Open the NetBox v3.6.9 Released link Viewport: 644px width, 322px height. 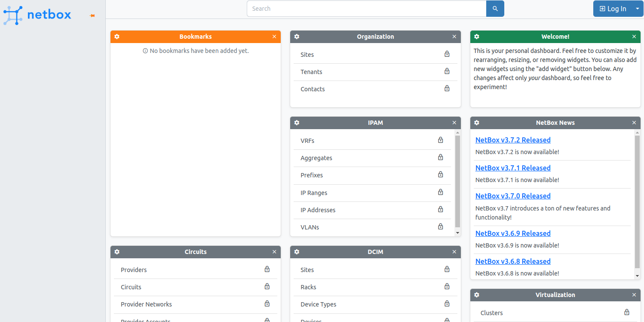[512, 233]
